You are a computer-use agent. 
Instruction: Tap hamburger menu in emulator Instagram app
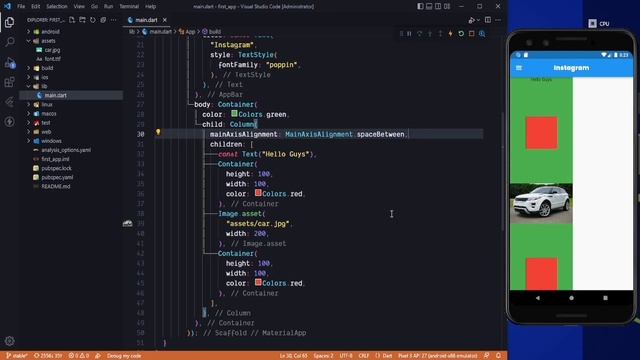coord(519,68)
